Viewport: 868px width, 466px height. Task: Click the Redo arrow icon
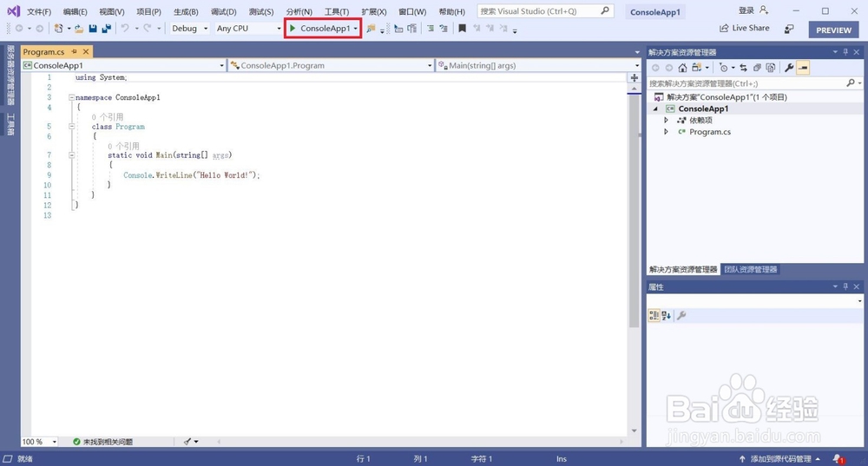(148, 29)
